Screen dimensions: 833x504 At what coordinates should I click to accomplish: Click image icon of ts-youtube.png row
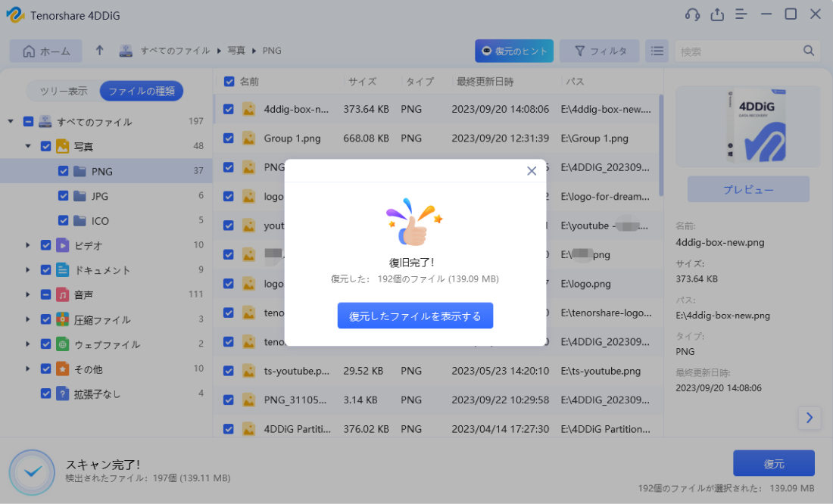(x=248, y=371)
